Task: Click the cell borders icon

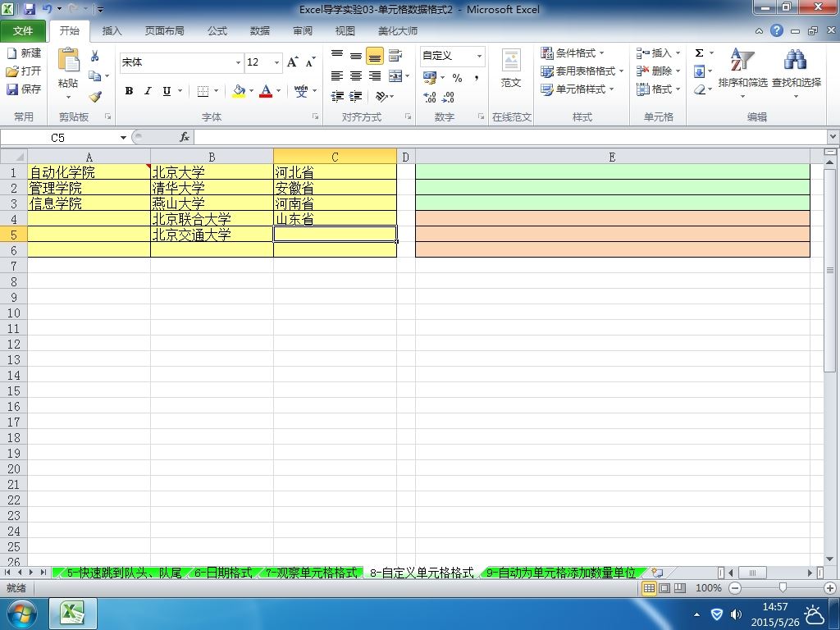Action: coord(203,91)
